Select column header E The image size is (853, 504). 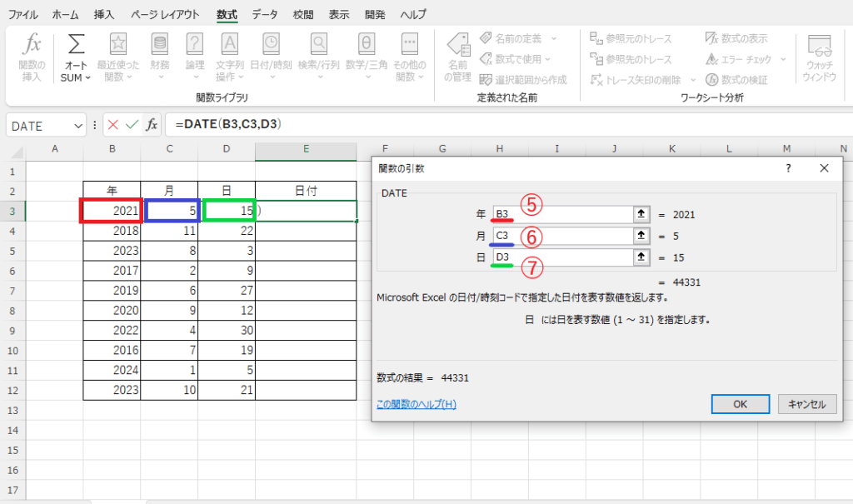(x=306, y=148)
